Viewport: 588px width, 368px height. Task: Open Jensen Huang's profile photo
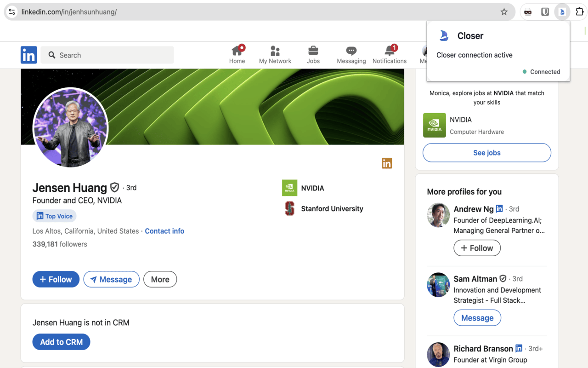point(70,128)
